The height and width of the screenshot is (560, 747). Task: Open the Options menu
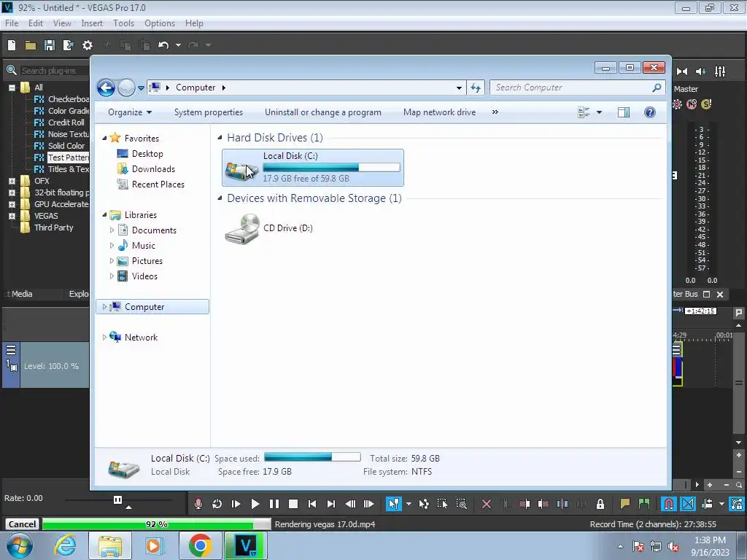[160, 23]
